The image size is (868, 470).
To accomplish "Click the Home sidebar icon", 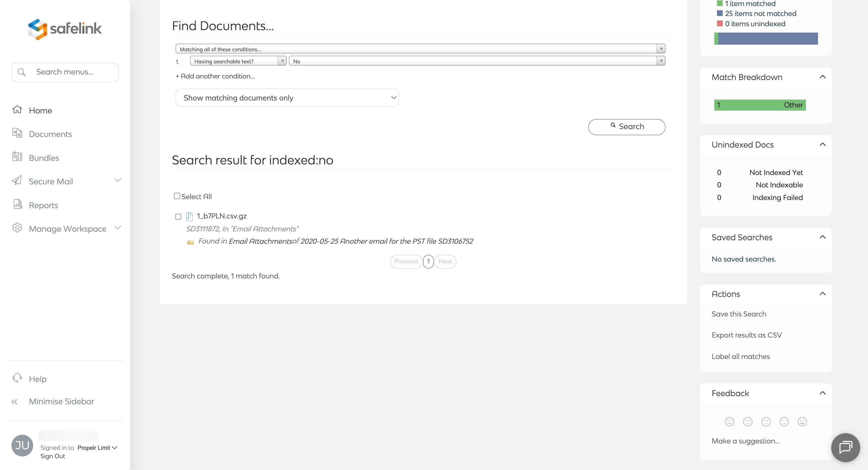I will pyautogui.click(x=17, y=110).
